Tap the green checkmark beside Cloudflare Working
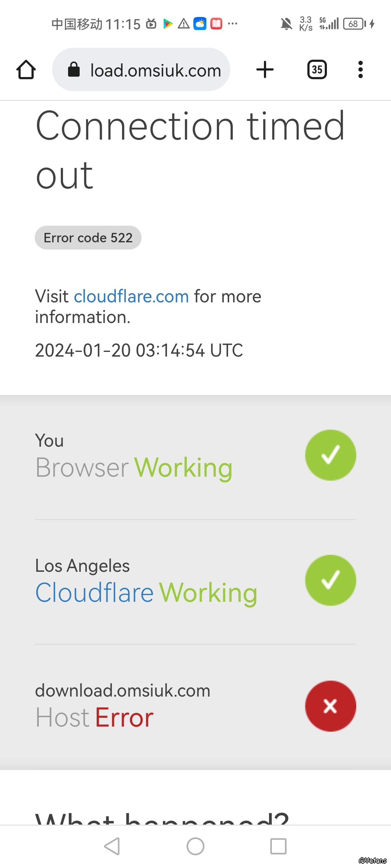The height and width of the screenshot is (868, 391). coord(330,580)
